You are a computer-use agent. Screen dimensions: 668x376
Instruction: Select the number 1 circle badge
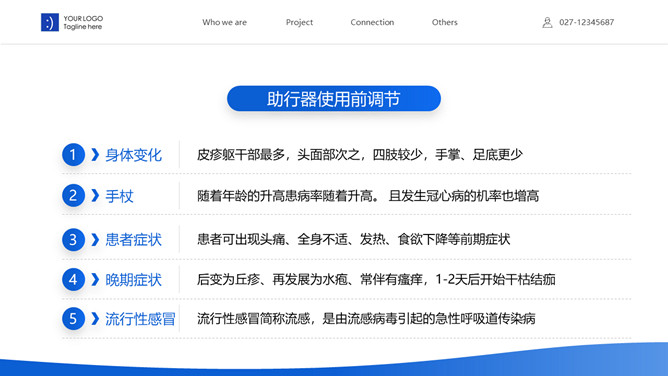pos(73,155)
